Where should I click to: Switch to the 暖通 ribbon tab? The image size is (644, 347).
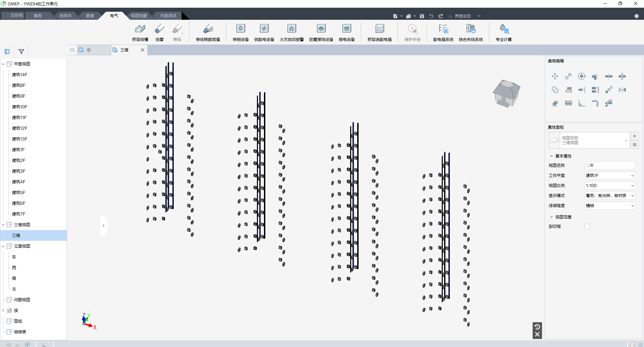[x=90, y=16]
